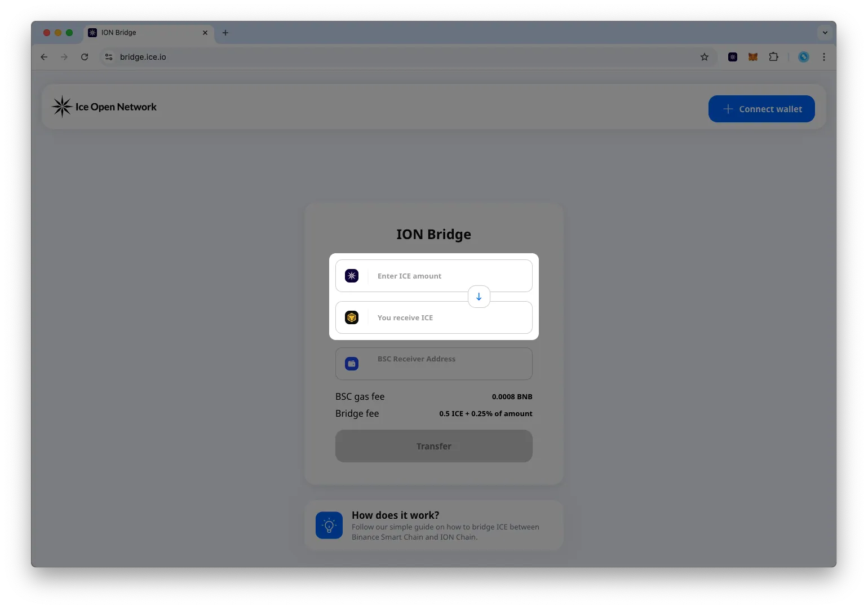Click the Bridge fee label

pos(357,414)
